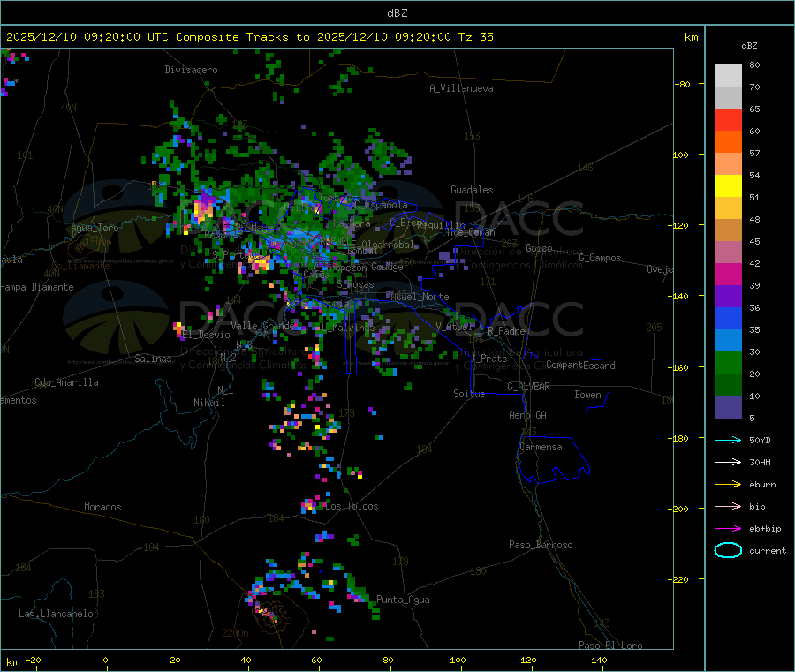795x672 pixels.
Task: Click the 'Carmensa' map label
Action: coord(541,447)
